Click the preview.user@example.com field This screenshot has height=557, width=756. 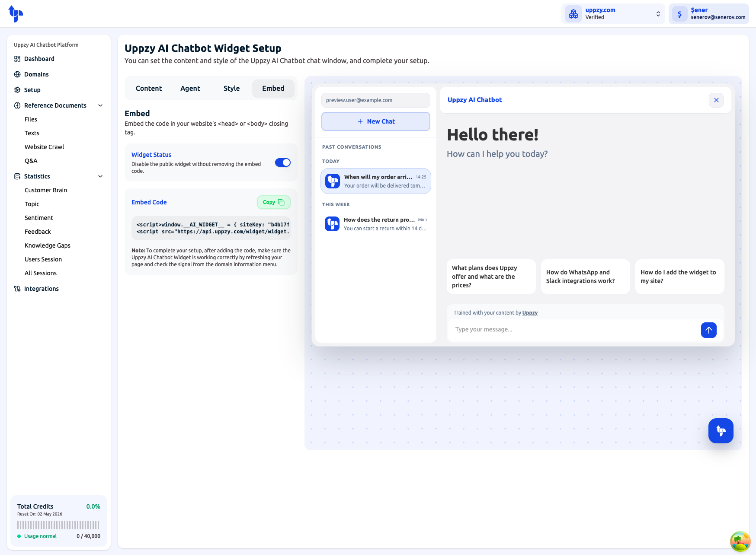coord(376,100)
